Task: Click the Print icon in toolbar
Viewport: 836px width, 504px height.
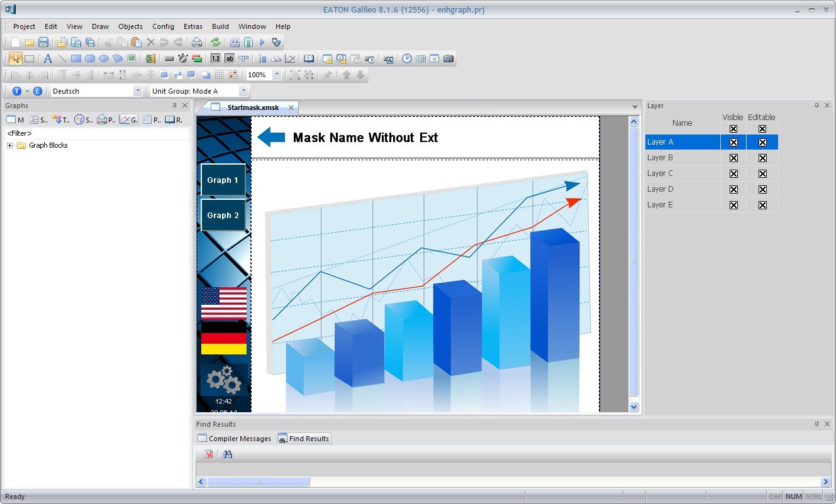Action: coord(197,42)
